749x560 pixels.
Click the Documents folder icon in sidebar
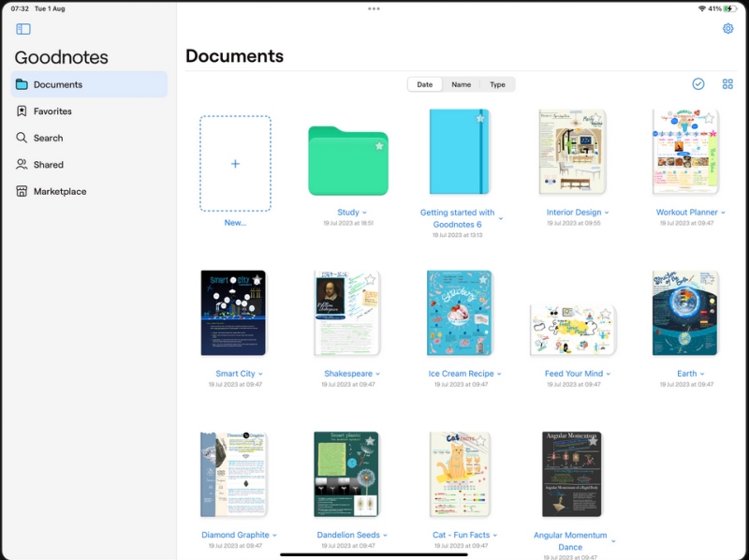22,84
